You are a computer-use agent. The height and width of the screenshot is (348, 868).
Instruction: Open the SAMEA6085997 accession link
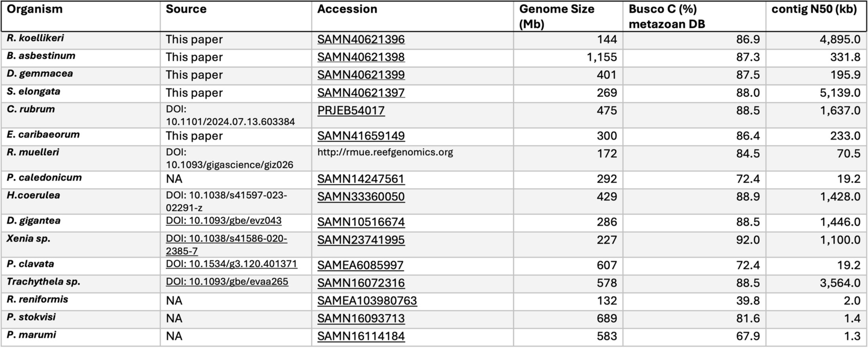click(360, 265)
